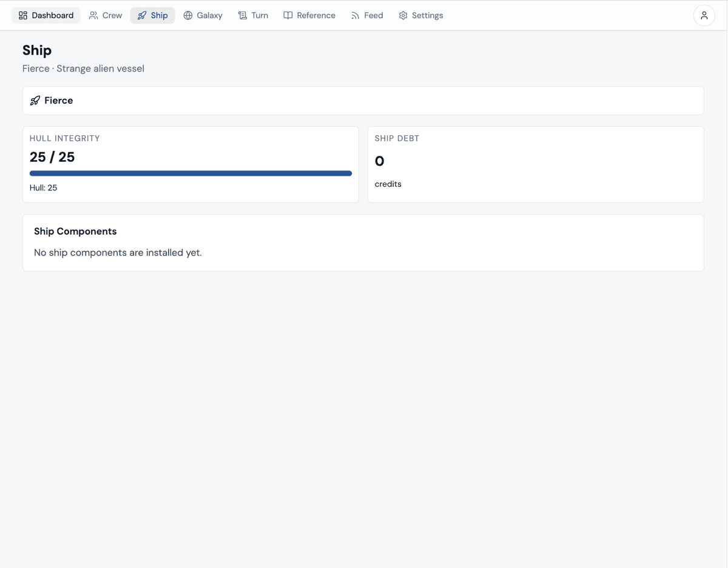
Task: Open the Dashboard tab label
Action: (53, 15)
